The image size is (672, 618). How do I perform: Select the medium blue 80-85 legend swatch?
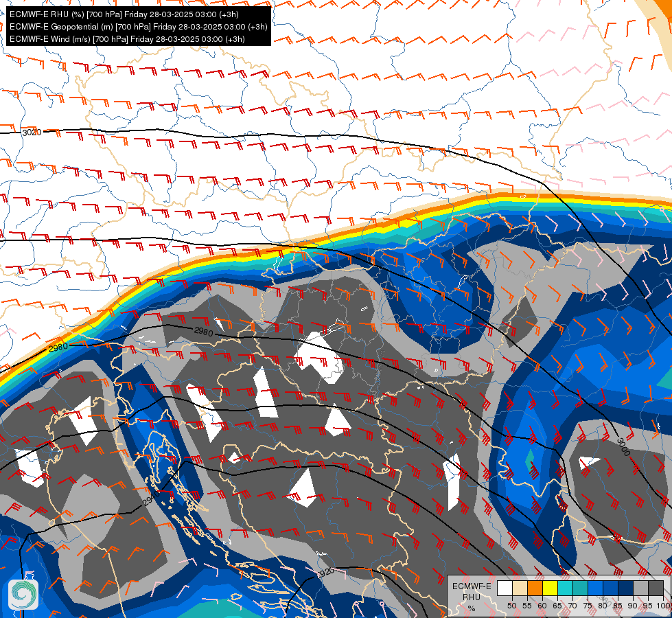click(x=611, y=588)
